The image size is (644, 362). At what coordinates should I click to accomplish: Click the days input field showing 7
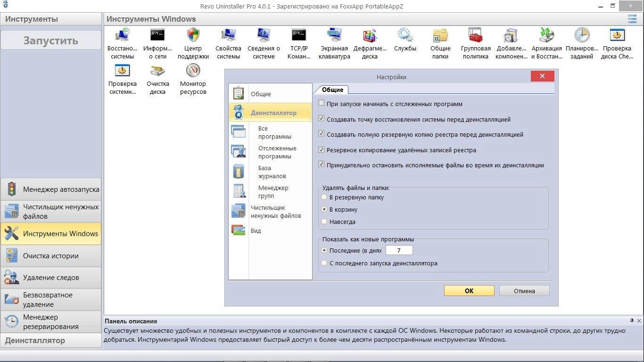coord(399,250)
